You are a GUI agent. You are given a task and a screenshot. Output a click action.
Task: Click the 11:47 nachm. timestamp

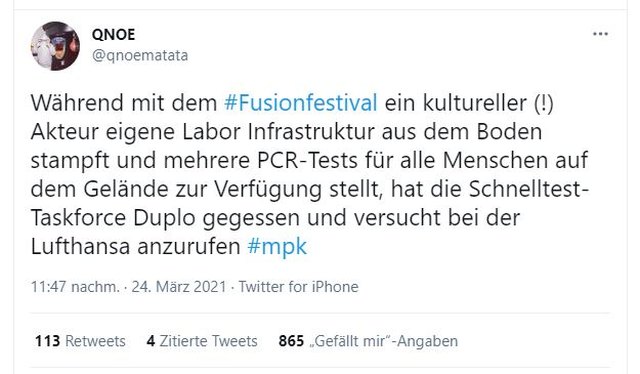click(x=76, y=287)
